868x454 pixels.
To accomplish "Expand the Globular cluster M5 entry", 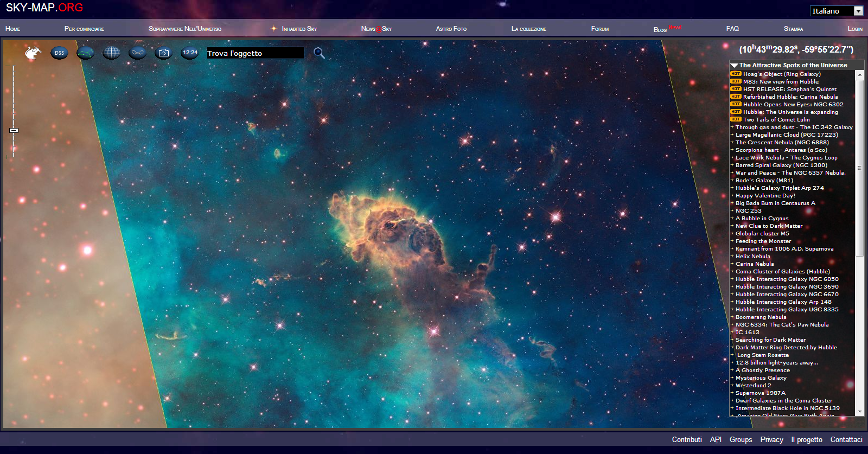I will coord(732,233).
